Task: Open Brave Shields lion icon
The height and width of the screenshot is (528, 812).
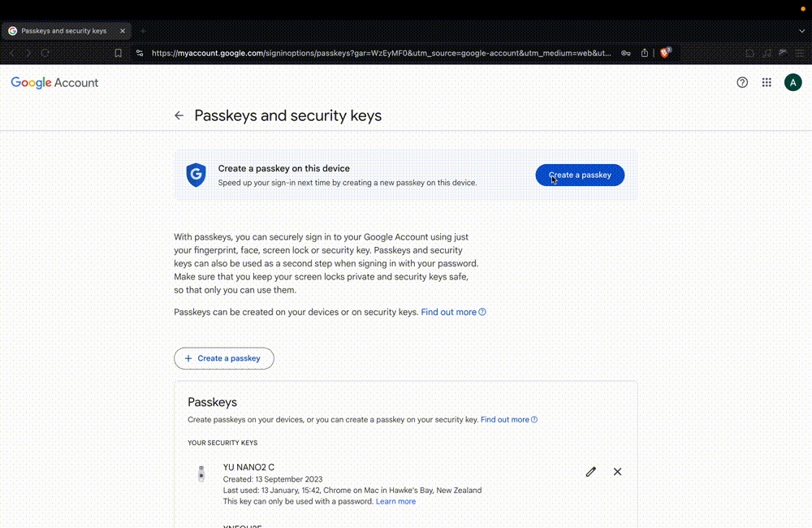Action: click(x=665, y=52)
